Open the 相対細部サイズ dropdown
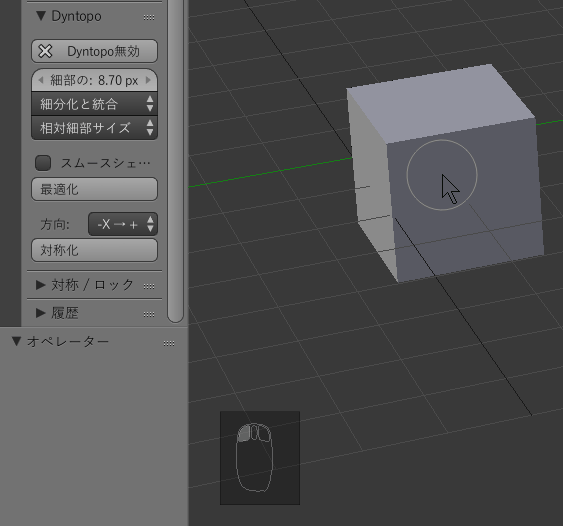Screen dimensions: 563x526 pyautogui.click(x=94, y=128)
